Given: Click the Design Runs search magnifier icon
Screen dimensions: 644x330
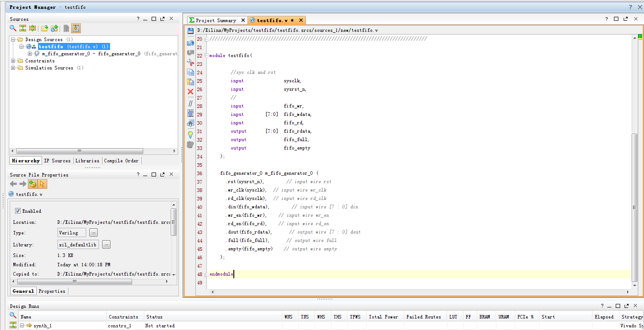Looking at the screenshot, I should click(x=13, y=315).
